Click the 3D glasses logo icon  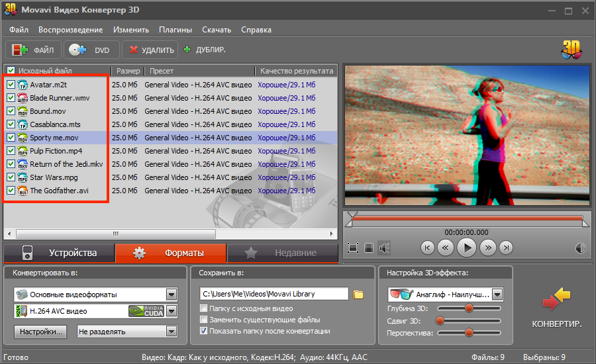571,50
